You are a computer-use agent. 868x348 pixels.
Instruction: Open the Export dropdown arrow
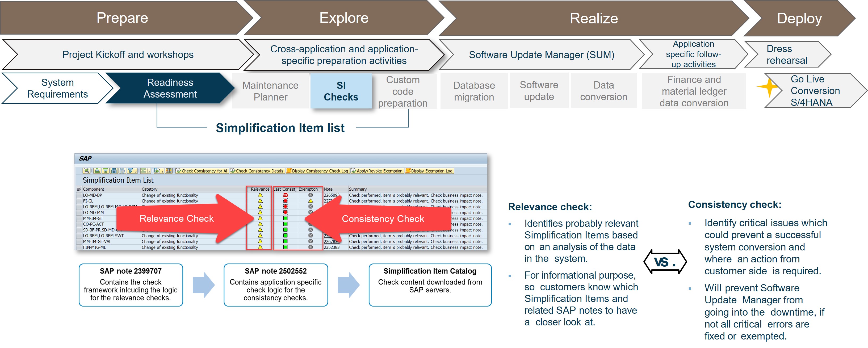(x=162, y=171)
